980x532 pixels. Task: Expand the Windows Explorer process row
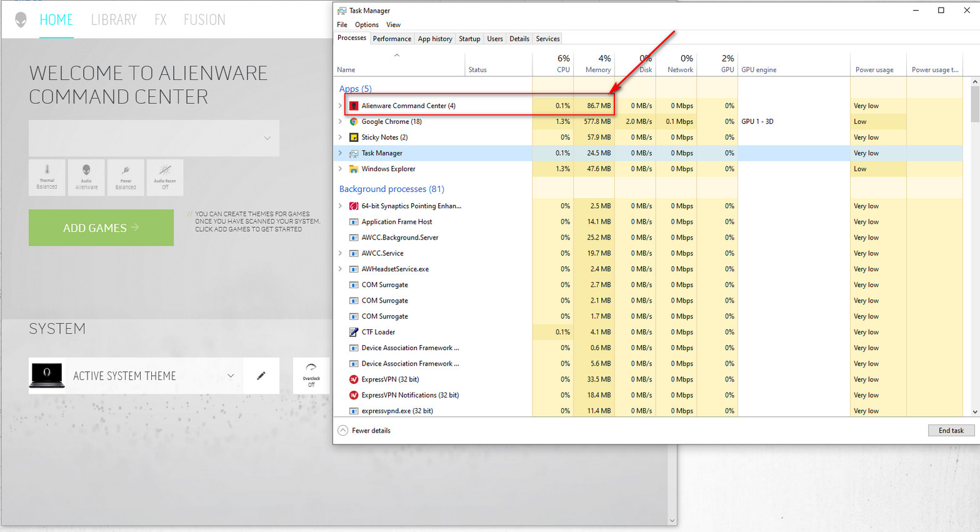340,169
